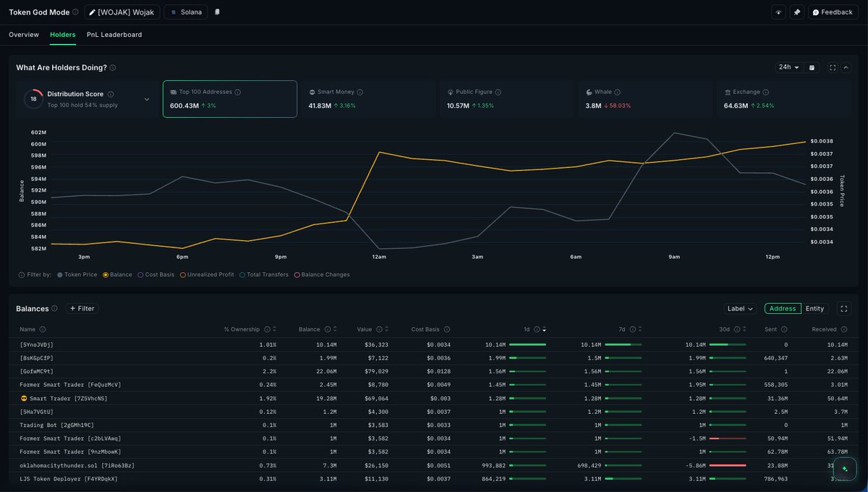Sort by 7d column arrows

pyautogui.click(x=639, y=329)
